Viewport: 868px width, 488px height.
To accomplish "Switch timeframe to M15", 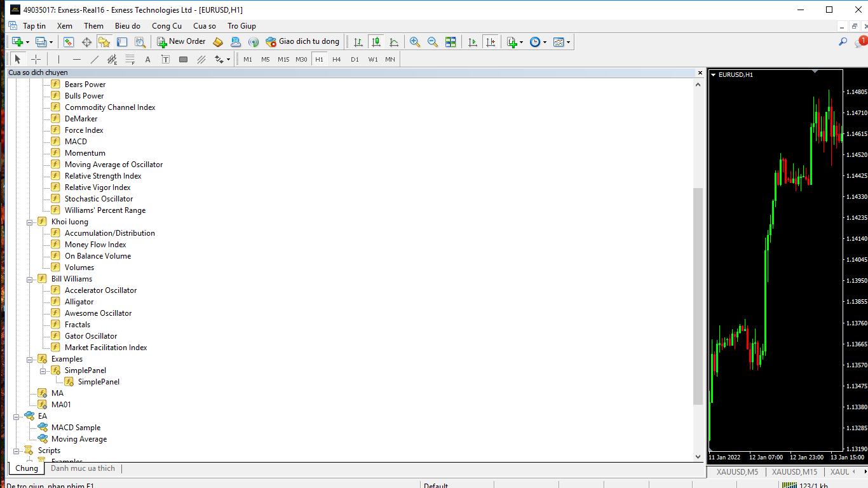I will tap(283, 59).
